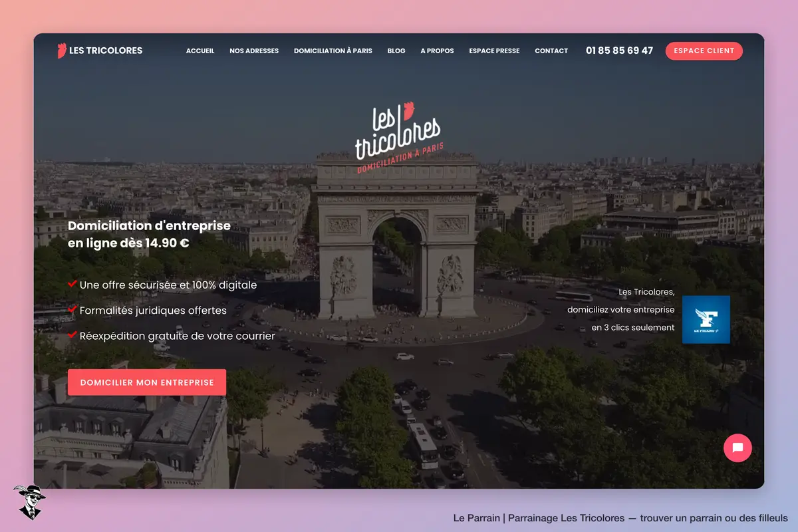Navigate to the Blog page
798x532 pixels.
point(396,51)
